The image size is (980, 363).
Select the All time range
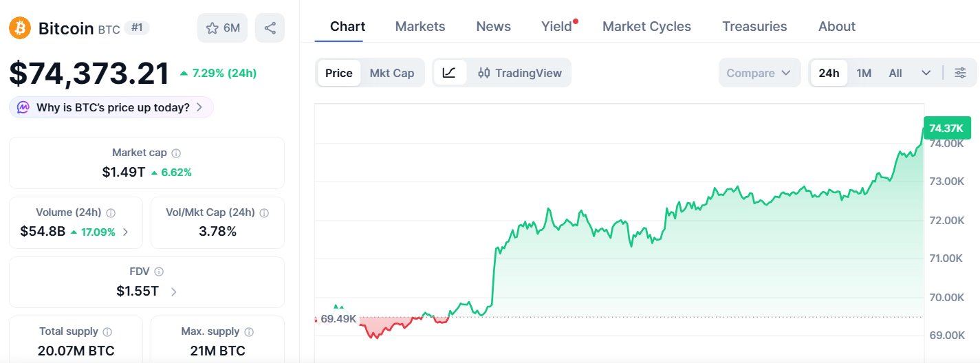[x=895, y=73]
